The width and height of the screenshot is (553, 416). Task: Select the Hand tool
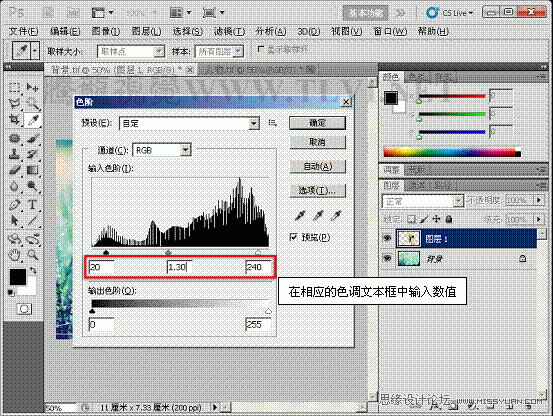coord(14,255)
